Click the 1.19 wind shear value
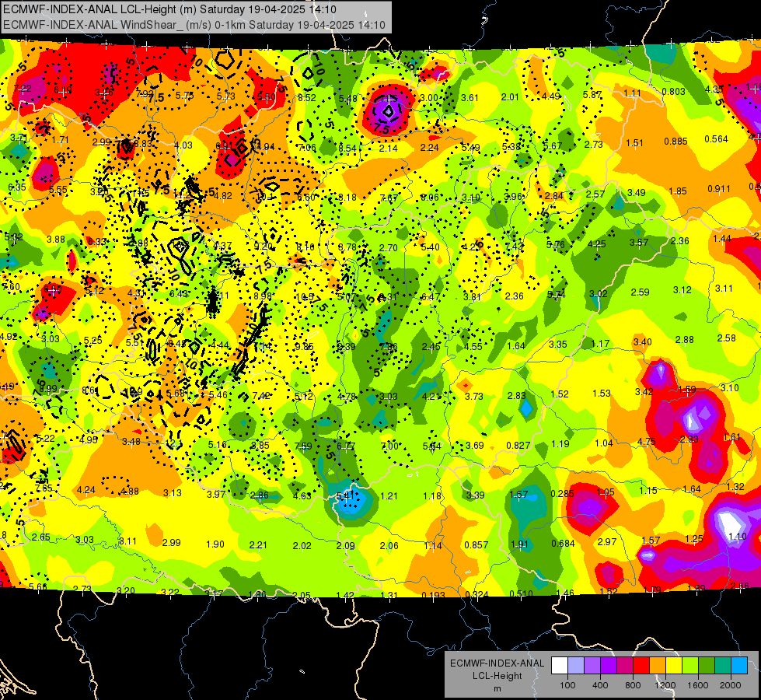Image resolution: width=761 pixels, height=700 pixels. pos(560,443)
